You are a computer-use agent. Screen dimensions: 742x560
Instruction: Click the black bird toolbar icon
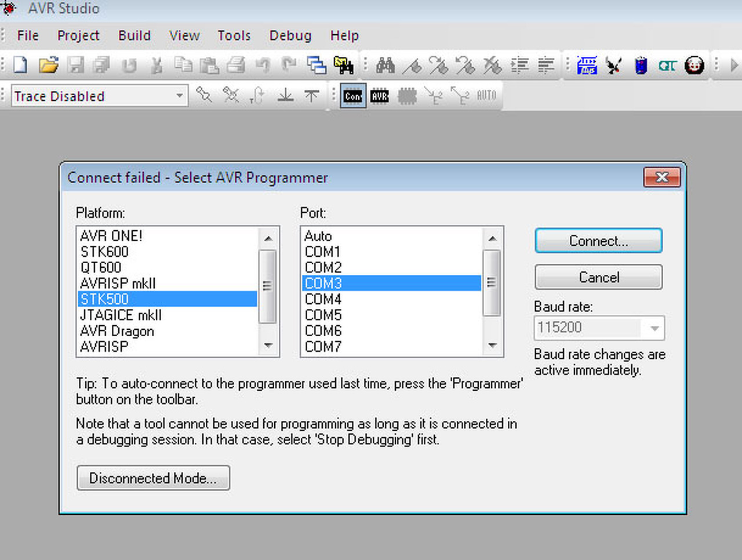614,64
